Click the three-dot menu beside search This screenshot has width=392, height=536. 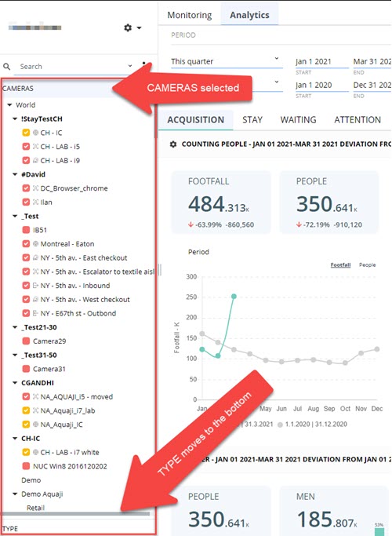point(143,65)
